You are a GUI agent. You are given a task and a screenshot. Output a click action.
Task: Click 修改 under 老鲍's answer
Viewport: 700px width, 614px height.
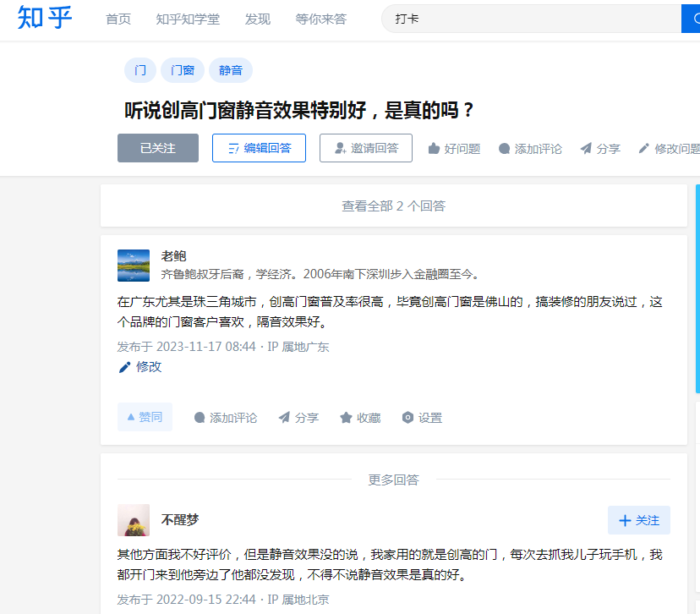(140, 367)
